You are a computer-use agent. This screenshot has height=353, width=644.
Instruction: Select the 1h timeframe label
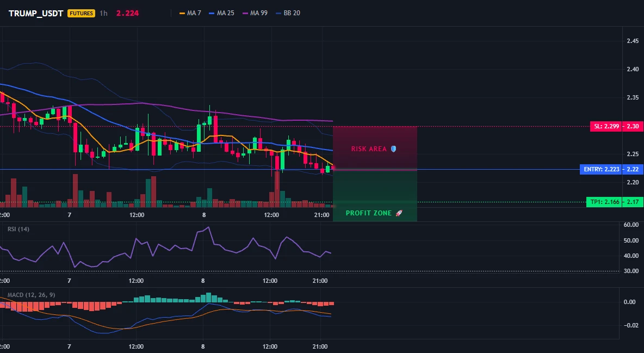(x=103, y=13)
